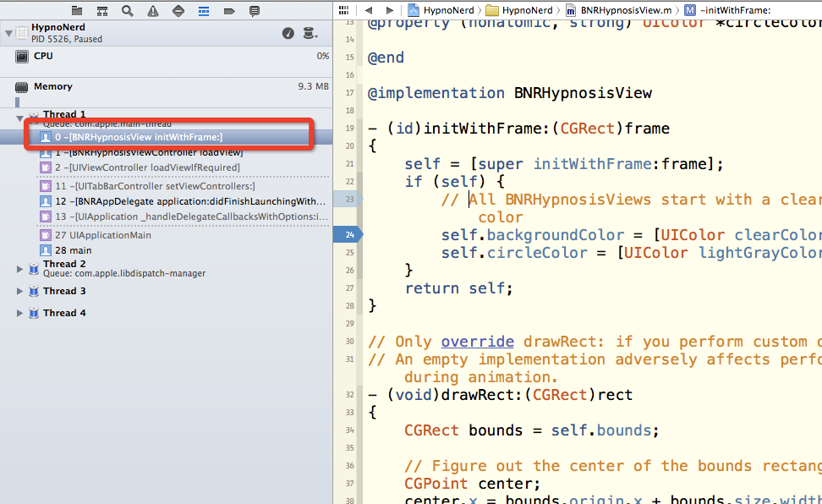Select BNRHypnosisView.m in the jump bar

click(618, 10)
